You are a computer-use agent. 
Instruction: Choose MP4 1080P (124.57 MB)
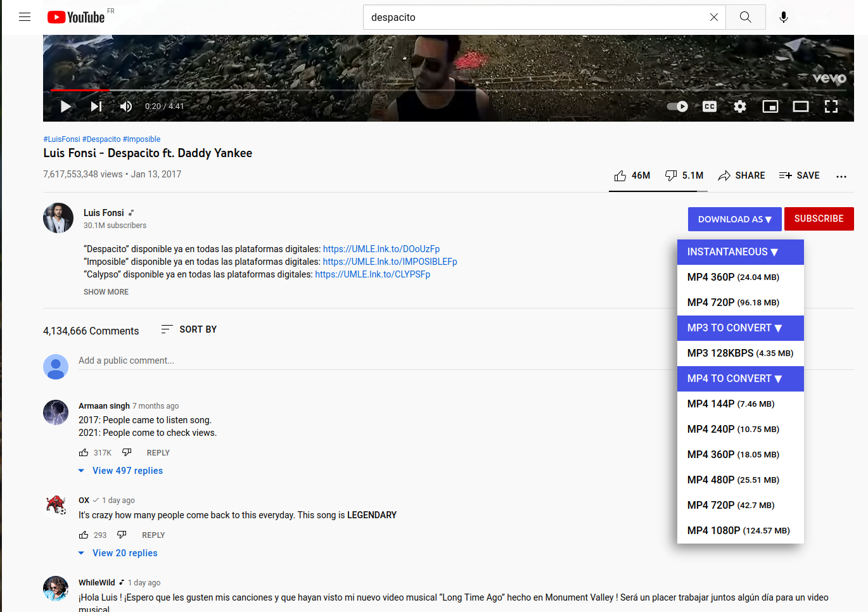click(741, 531)
